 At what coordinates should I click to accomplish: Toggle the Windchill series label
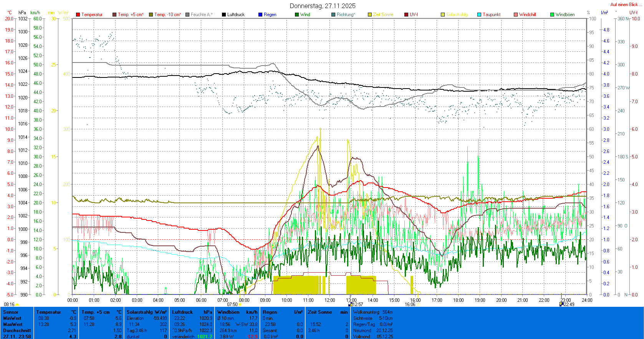(527, 15)
